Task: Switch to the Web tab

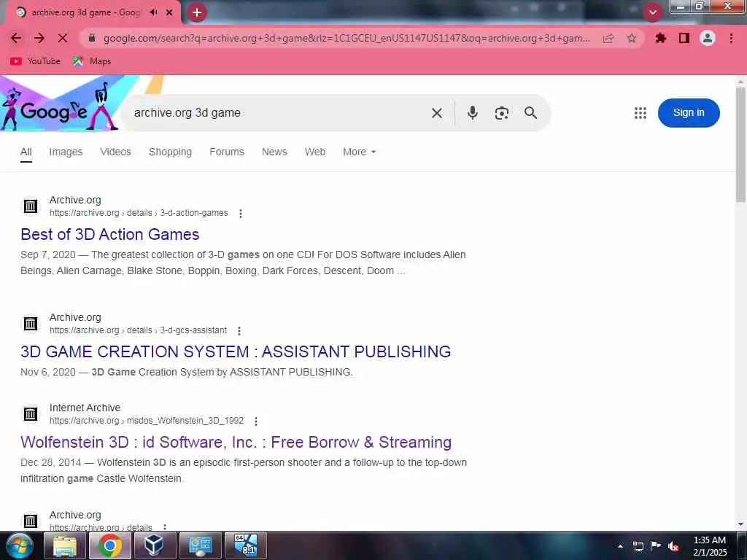Action: point(315,152)
